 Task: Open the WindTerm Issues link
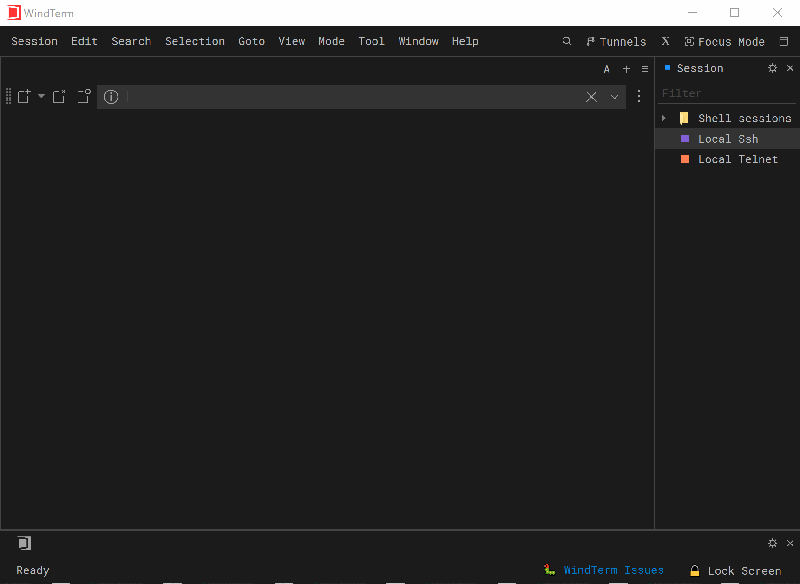(613, 570)
